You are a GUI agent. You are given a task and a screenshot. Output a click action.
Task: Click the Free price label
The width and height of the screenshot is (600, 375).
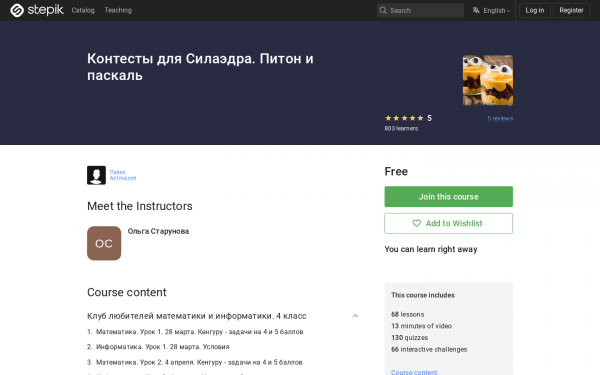point(396,171)
